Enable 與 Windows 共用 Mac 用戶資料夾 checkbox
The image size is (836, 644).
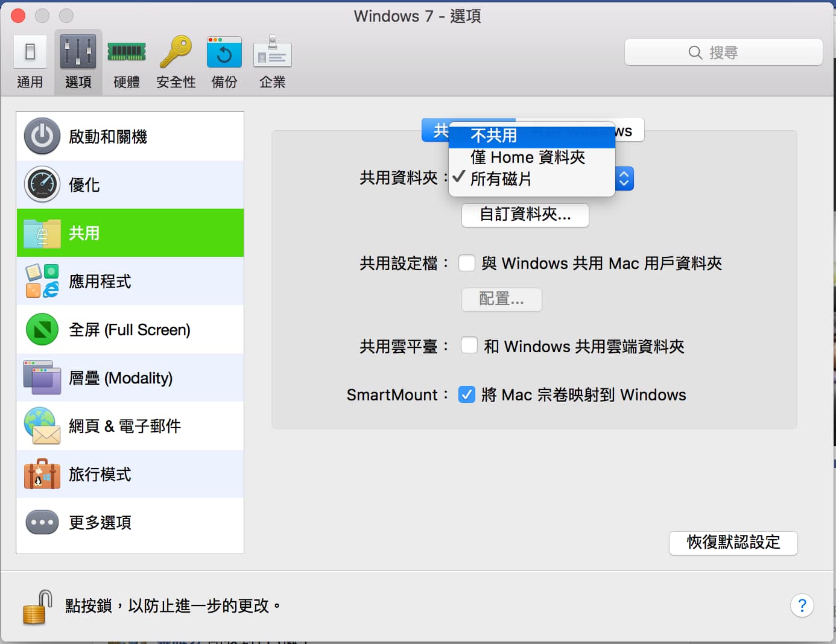(x=467, y=263)
